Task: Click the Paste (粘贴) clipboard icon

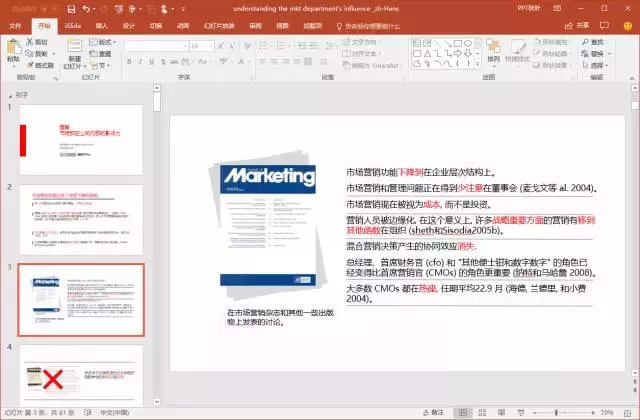Action: (x=13, y=47)
